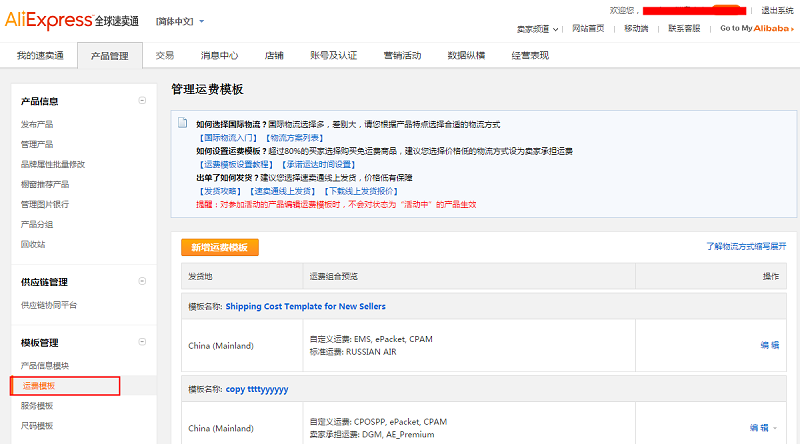
Task: Open 下载线上发货报价 link
Action: [361, 191]
